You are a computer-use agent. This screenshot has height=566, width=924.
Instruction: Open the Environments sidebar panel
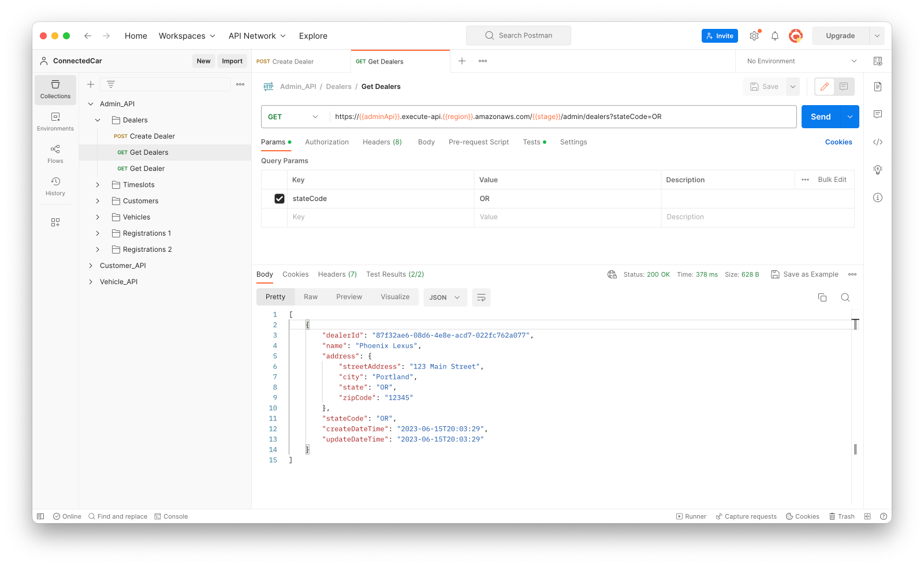[55, 122]
